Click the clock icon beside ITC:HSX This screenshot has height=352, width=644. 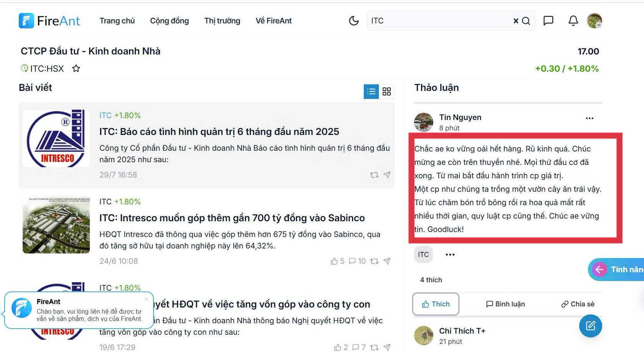click(x=25, y=68)
